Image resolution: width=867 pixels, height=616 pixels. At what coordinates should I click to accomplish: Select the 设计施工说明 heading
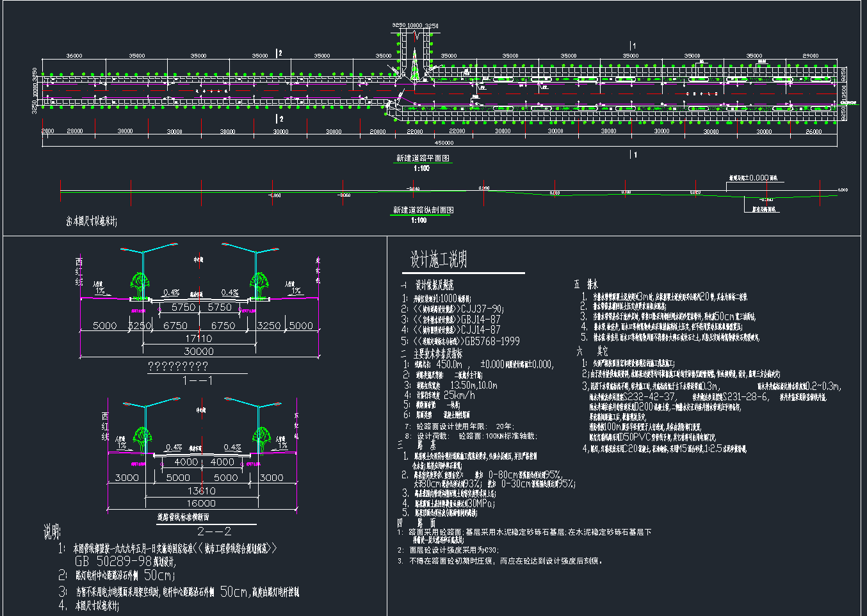tap(439, 259)
